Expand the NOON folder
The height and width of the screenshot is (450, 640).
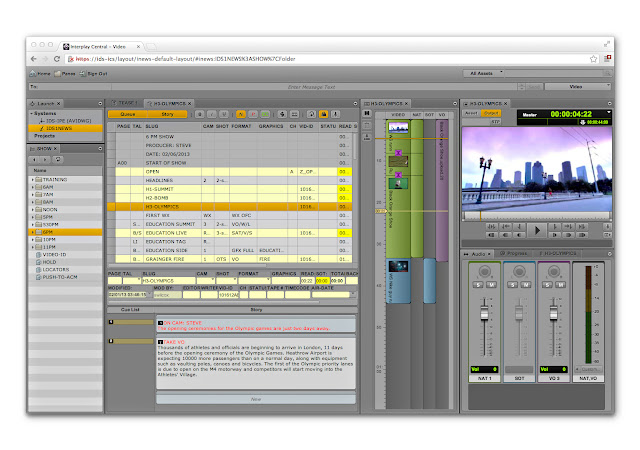[33, 209]
